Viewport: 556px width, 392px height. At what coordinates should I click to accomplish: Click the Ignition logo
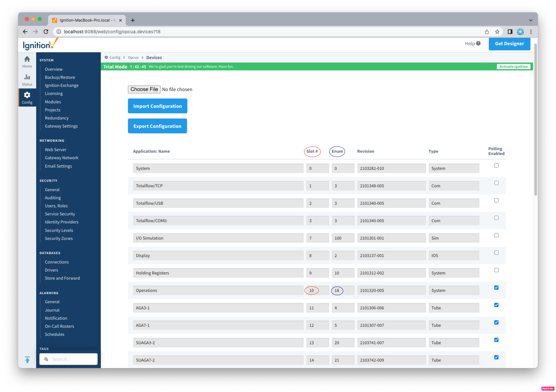tap(40, 45)
